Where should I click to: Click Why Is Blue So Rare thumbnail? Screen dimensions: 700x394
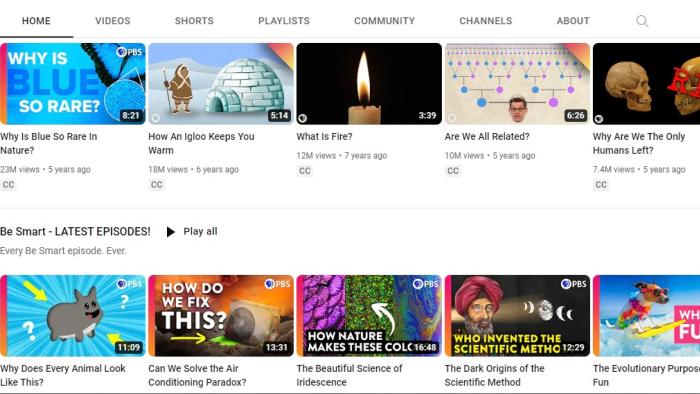[x=73, y=84]
